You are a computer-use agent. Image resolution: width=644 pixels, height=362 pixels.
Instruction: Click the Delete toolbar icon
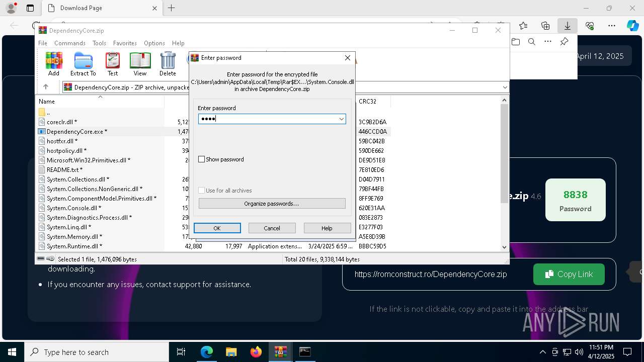point(168,63)
